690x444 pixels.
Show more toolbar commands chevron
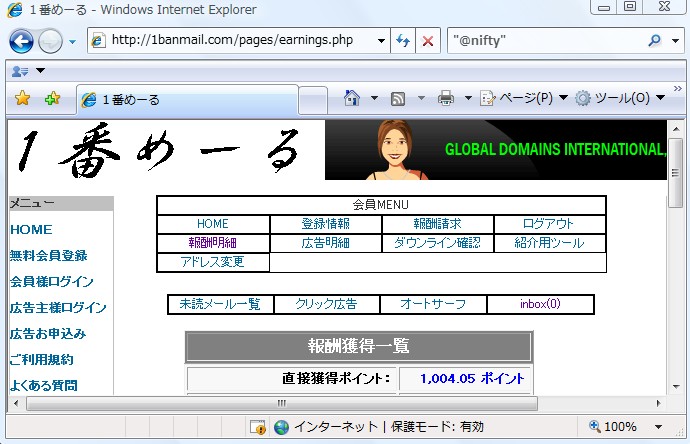678,88
